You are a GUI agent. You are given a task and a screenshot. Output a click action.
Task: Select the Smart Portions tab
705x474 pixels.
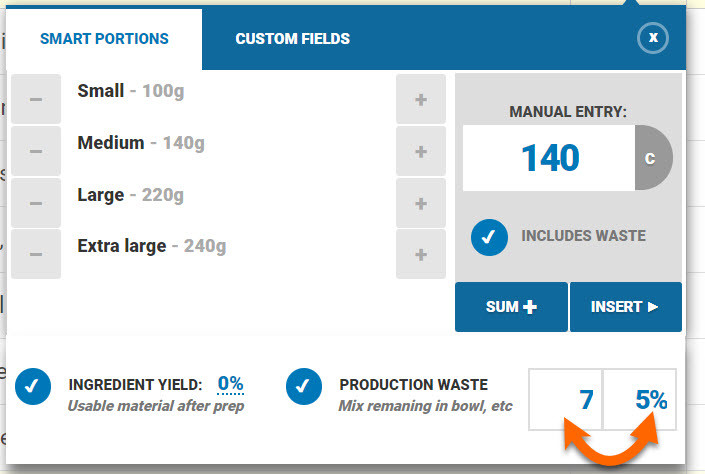tap(104, 39)
